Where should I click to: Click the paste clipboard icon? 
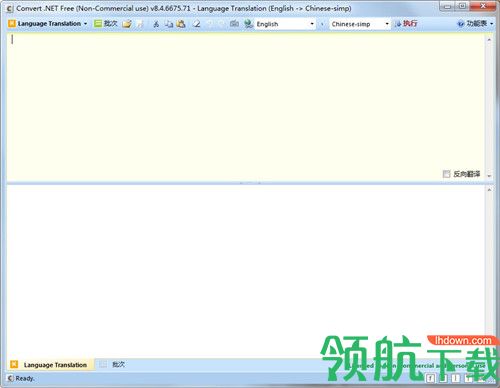coord(181,24)
